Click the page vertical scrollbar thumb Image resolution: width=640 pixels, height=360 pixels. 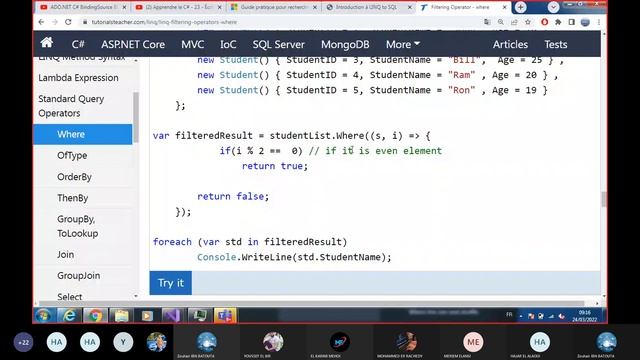point(604,199)
